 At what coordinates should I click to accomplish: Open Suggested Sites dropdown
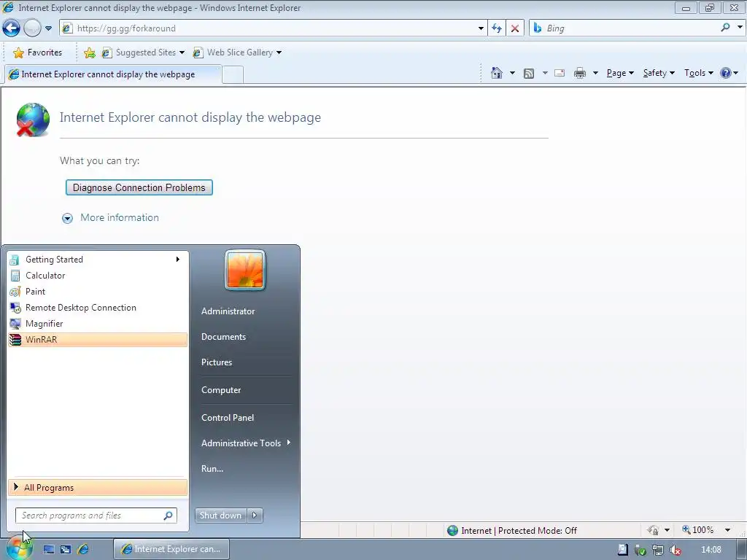(x=143, y=52)
